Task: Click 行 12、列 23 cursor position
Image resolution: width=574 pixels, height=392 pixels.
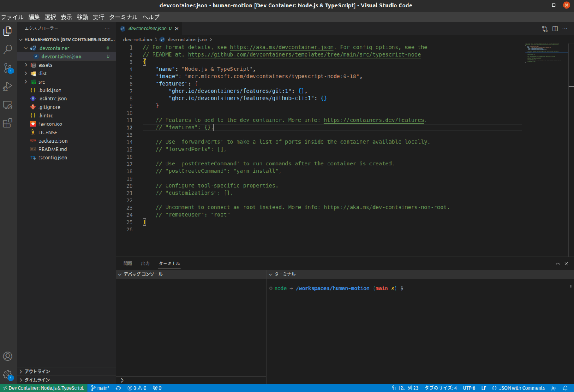Action: point(405,388)
